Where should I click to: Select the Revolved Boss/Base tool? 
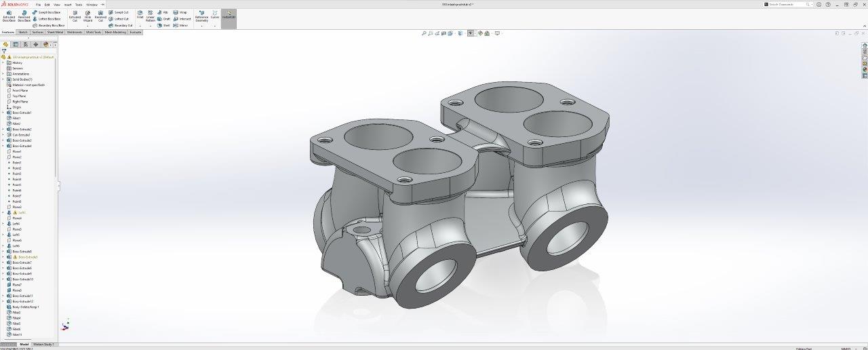(24, 16)
